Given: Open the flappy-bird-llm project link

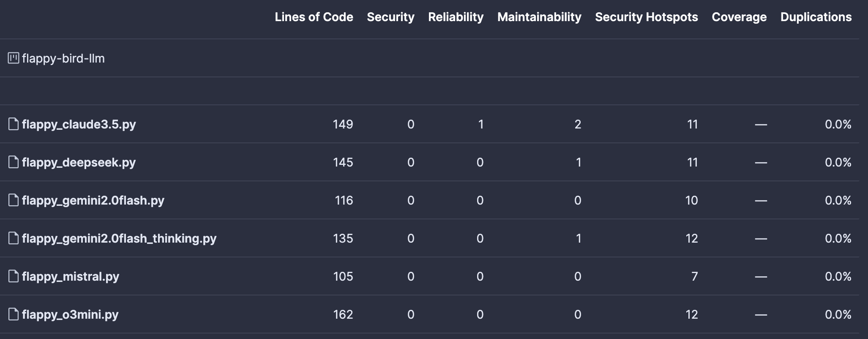Looking at the screenshot, I should [x=63, y=58].
